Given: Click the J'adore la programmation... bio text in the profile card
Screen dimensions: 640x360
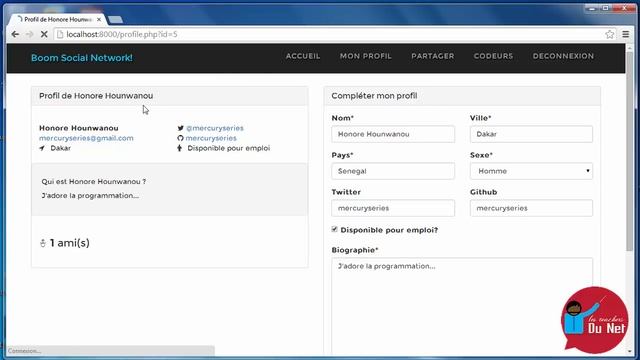Looking at the screenshot, I should pos(90,196).
